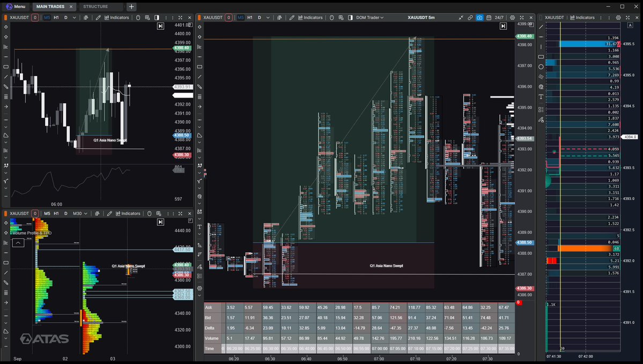This screenshot has width=643, height=364.
Task: Switch to the MAIN TRADES workspace tab
Action: [50, 6]
